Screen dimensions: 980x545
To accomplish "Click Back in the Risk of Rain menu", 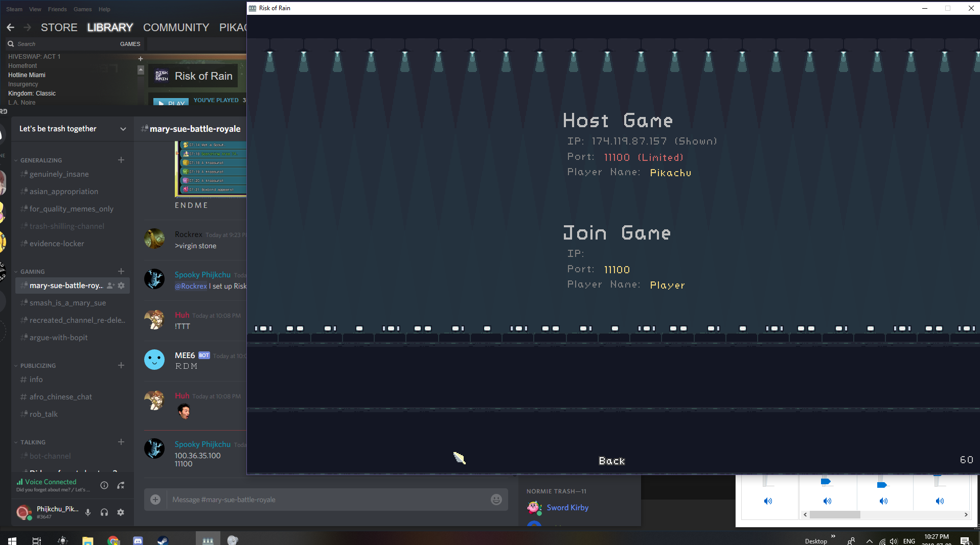I will click(x=612, y=461).
